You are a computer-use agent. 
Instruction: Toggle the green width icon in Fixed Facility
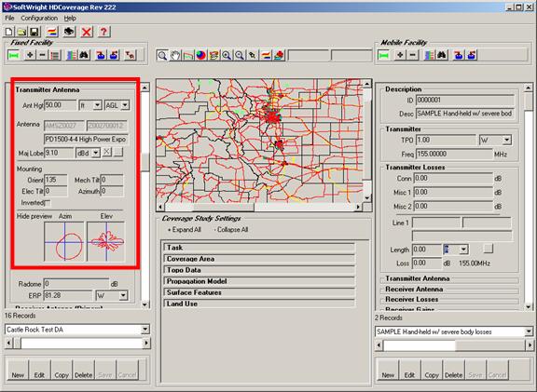point(14,55)
